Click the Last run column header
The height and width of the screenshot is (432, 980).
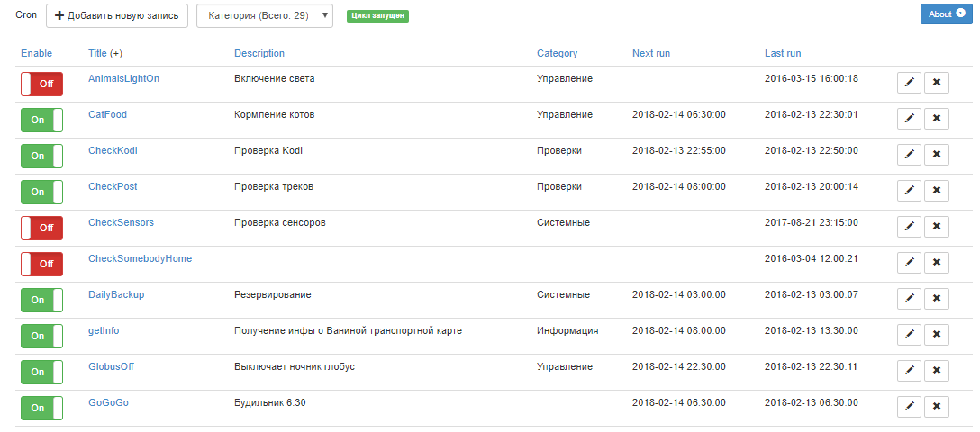782,54
